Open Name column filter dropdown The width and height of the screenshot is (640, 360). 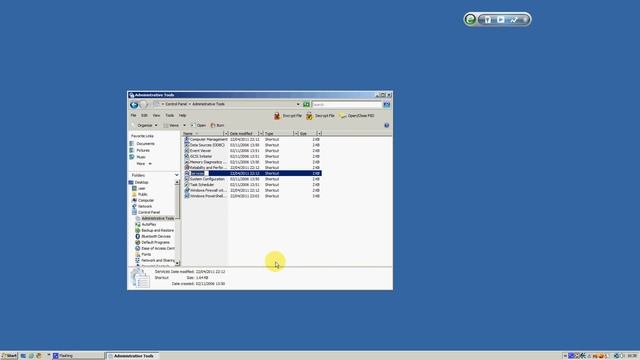click(x=226, y=134)
